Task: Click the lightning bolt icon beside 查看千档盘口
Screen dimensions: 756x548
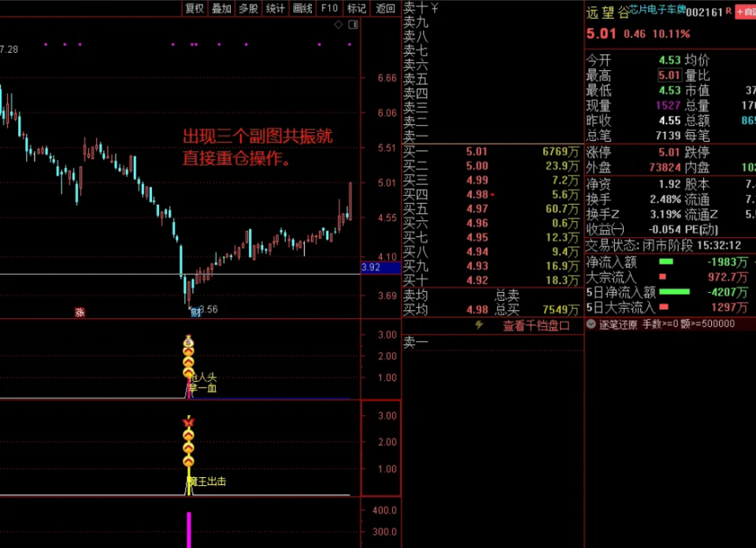Action: [x=479, y=325]
